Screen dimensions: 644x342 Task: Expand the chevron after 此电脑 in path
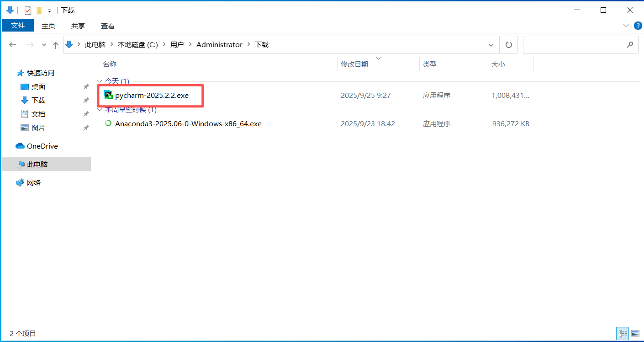point(112,45)
